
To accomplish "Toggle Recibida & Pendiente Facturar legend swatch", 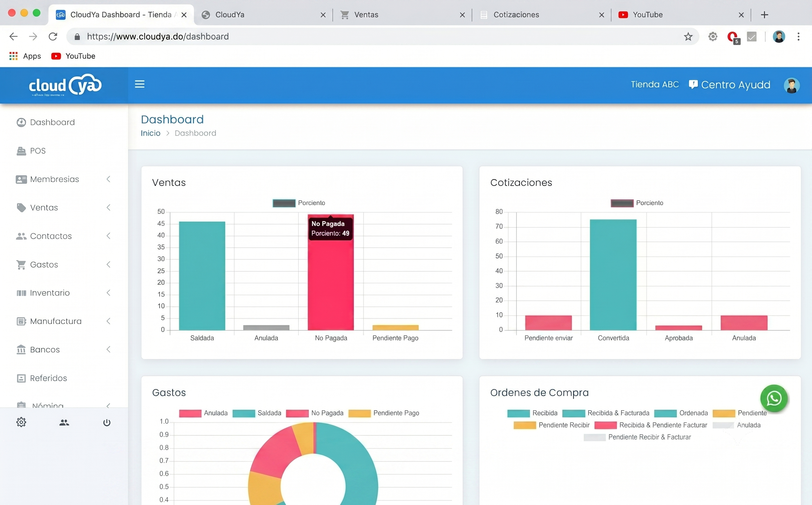I will click(605, 425).
